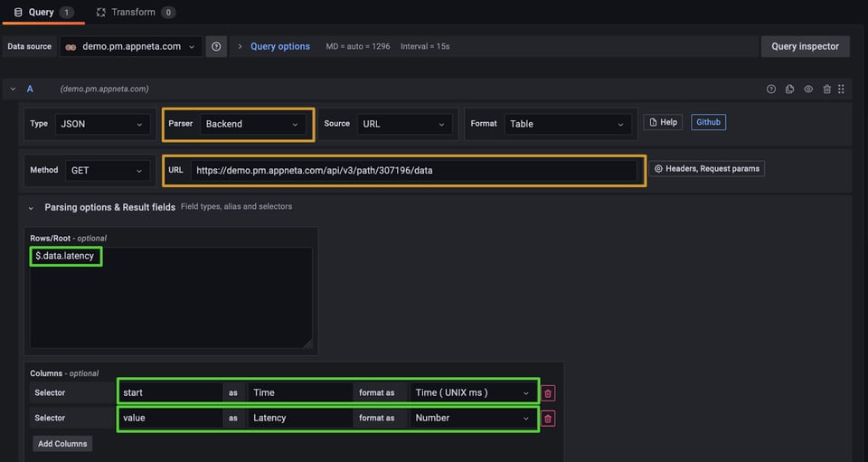This screenshot has height=462, width=868.
Task: Open Headers, Request params settings
Action: 706,169
